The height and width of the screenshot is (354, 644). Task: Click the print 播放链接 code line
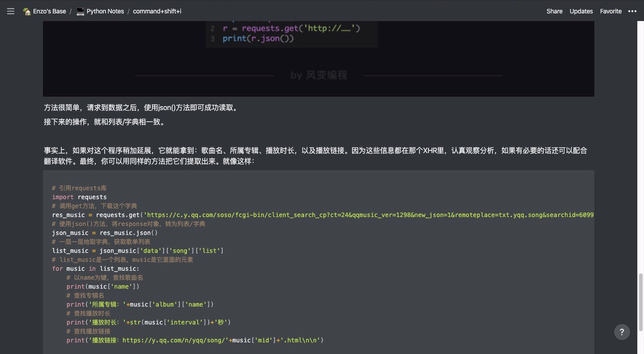pos(195,340)
